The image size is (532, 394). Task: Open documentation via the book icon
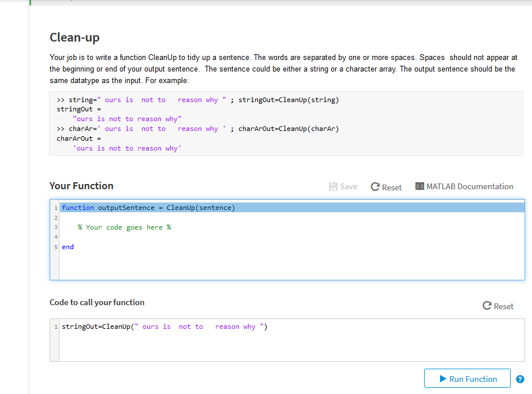click(x=419, y=186)
